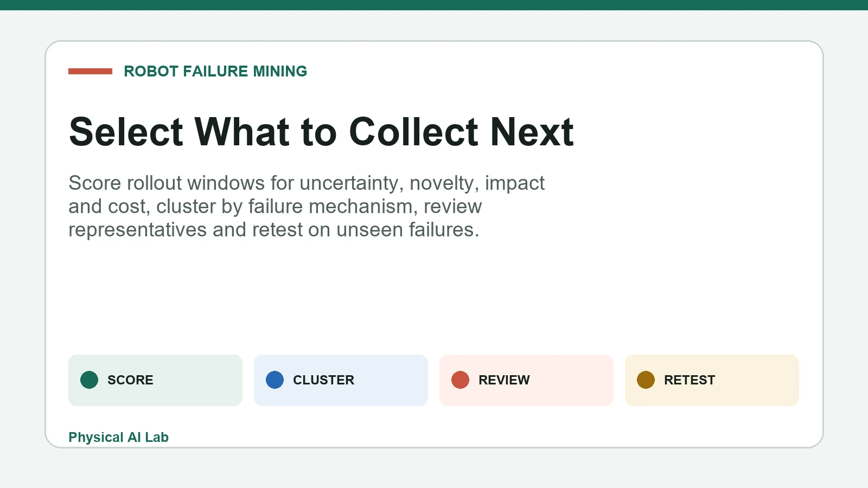The height and width of the screenshot is (488, 868).
Task: Click the dark green top banner strip
Action: [x=434, y=5]
